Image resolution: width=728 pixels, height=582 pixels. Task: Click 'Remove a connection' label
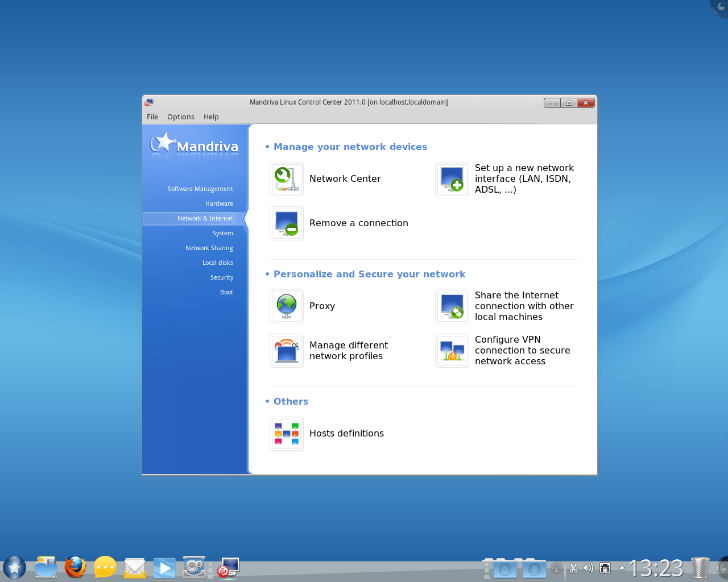[359, 223]
